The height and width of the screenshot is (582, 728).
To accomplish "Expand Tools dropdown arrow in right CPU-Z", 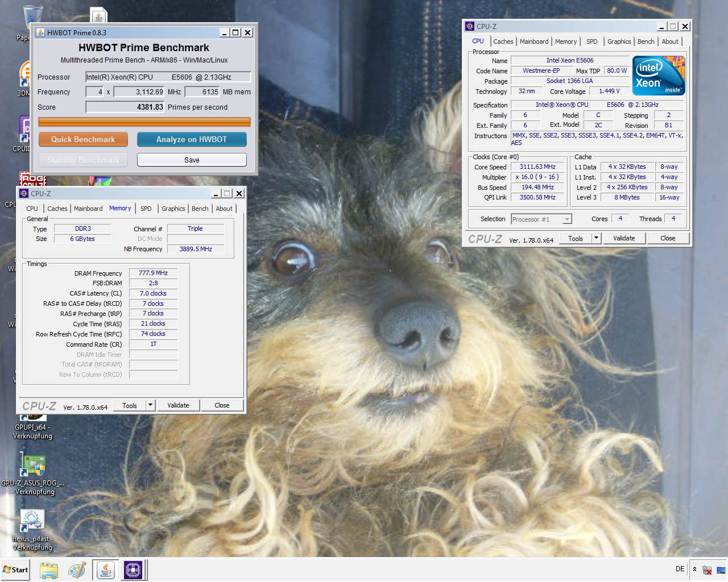I will pos(597,238).
